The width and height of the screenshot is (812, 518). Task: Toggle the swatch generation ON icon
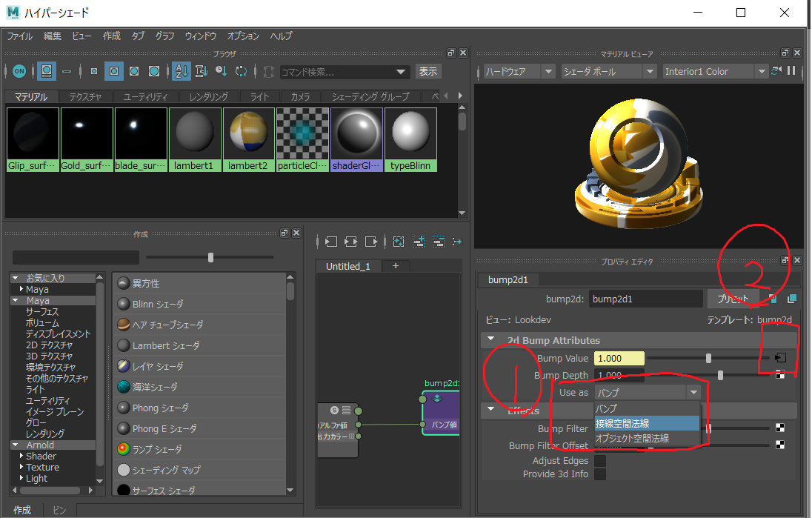coord(19,71)
